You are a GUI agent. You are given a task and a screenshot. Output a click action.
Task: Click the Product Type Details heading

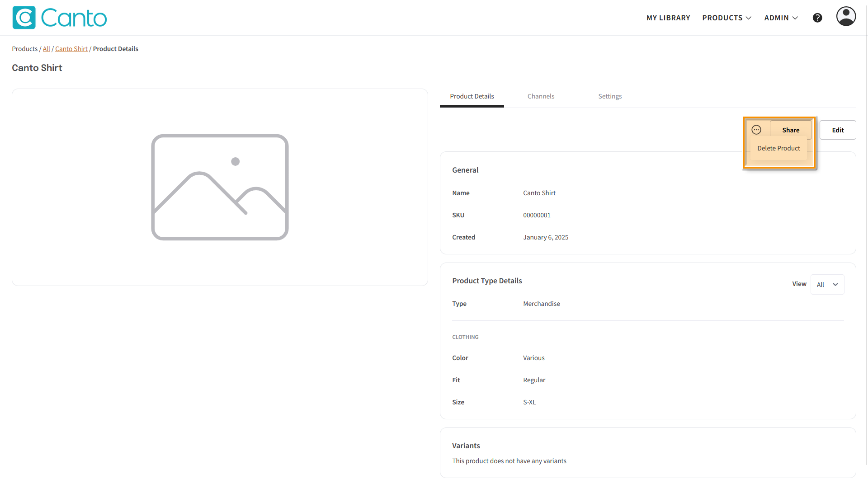point(487,281)
